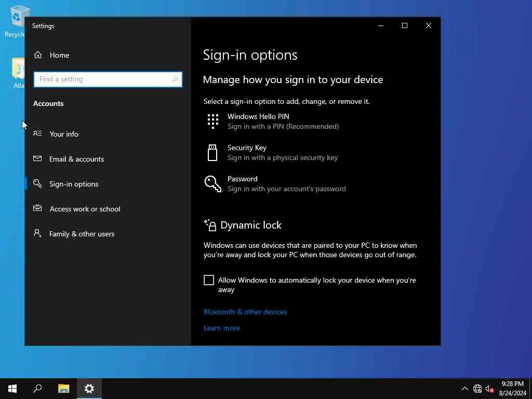Click 'Manage how you sign in to your device'

(x=293, y=79)
